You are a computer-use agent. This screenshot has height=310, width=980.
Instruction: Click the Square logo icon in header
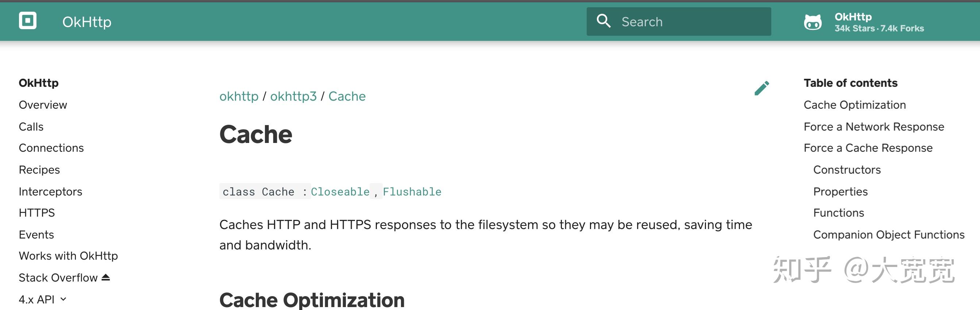[x=28, y=21]
